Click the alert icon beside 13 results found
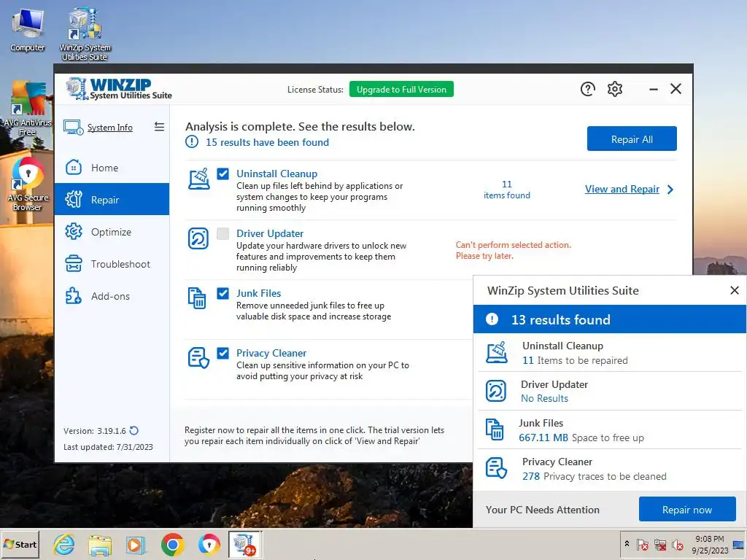The height and width of the screenshot is (560, 747). [492, 319]
